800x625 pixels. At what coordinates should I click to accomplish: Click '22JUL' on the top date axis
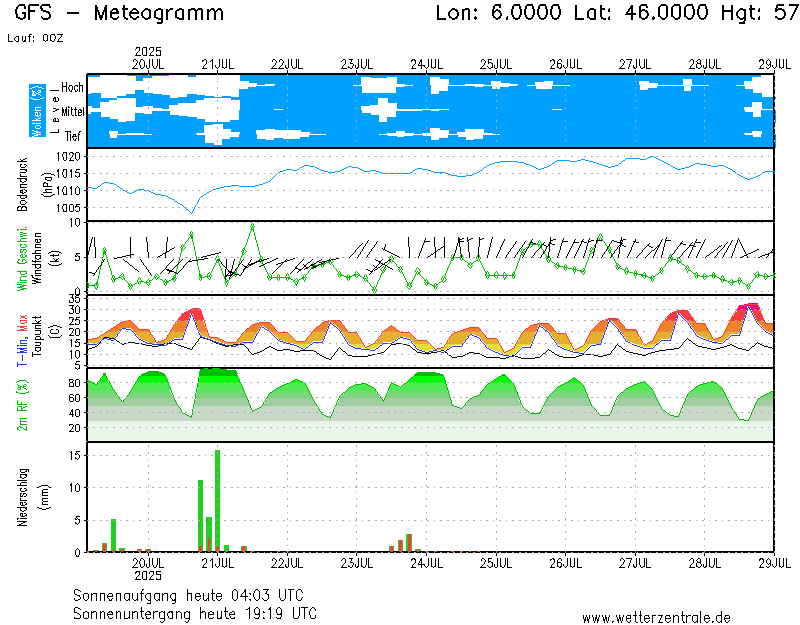pos(287,65)
